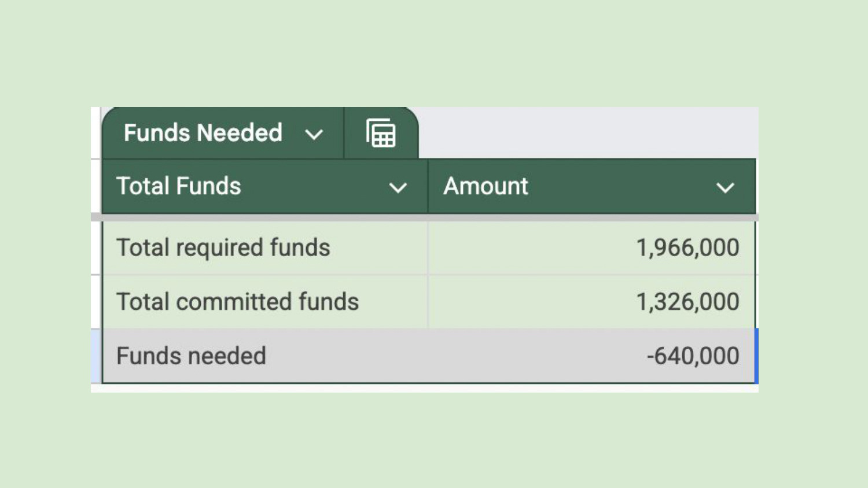The image size is (868, 488).
Task: Open the Funds Needed table dropdown arrow
Action: point(314,135)
